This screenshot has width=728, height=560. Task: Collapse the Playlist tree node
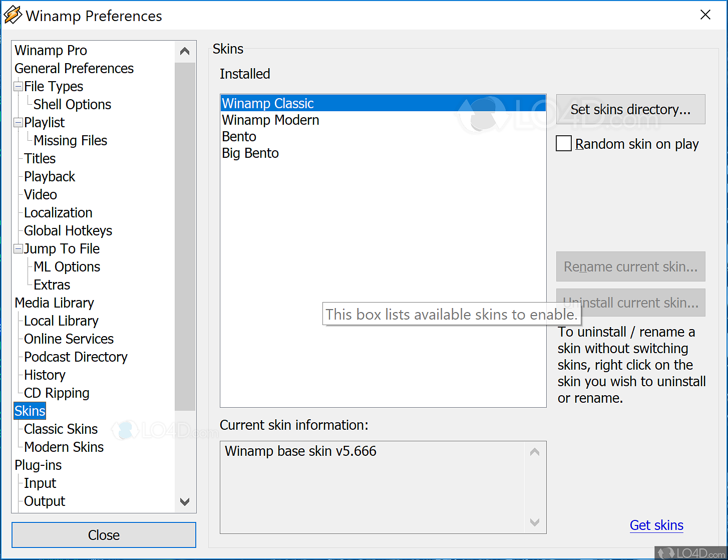click(x=19, y=123)
